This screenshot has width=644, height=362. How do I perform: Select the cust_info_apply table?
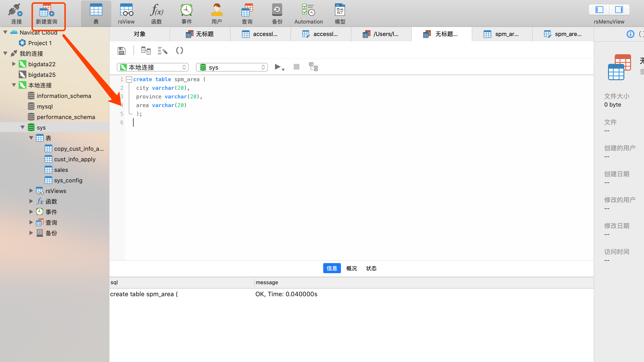(x=75, y=159)
